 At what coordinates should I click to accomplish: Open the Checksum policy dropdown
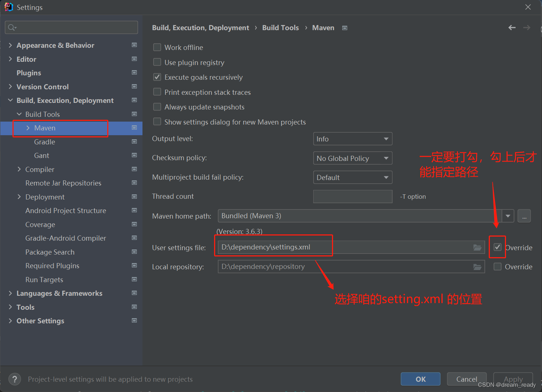pyautogui.click(x=353, y=158)
